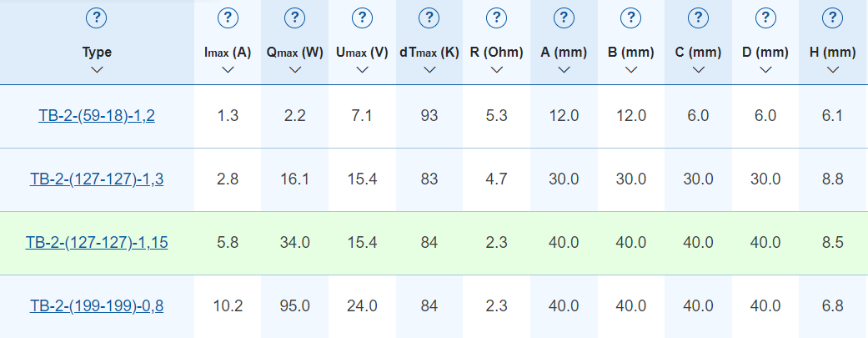The width and height of the screenshot is (868, 338).
Task: Follow the TB-2-(127-127)-1,15 link
Action: [x=97, y=242]
